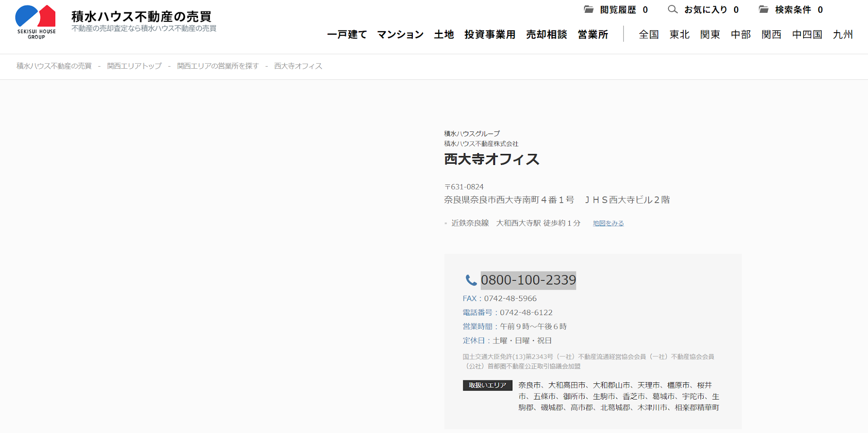Choose the 関西 region link
The width and height of the screenshot is (868, 433).
tap(771, 34)
